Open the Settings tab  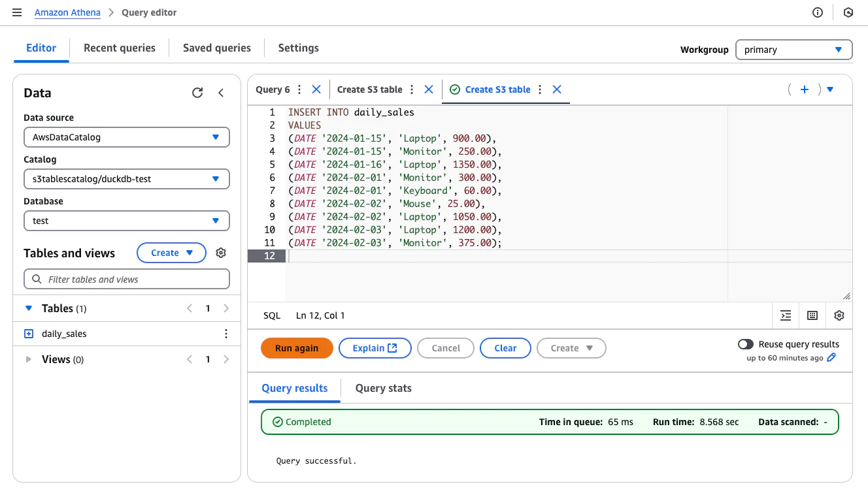pyautogui.click(x=299, y=48)
